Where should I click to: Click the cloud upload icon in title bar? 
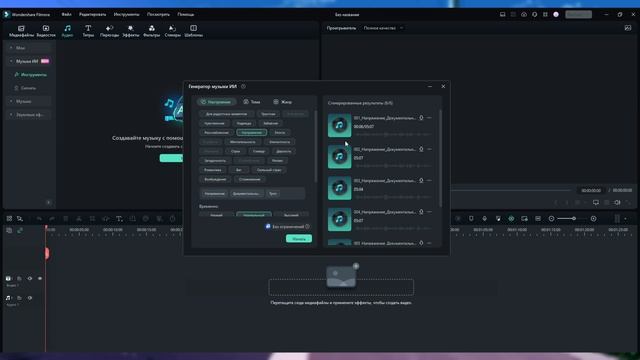point(524,14)
